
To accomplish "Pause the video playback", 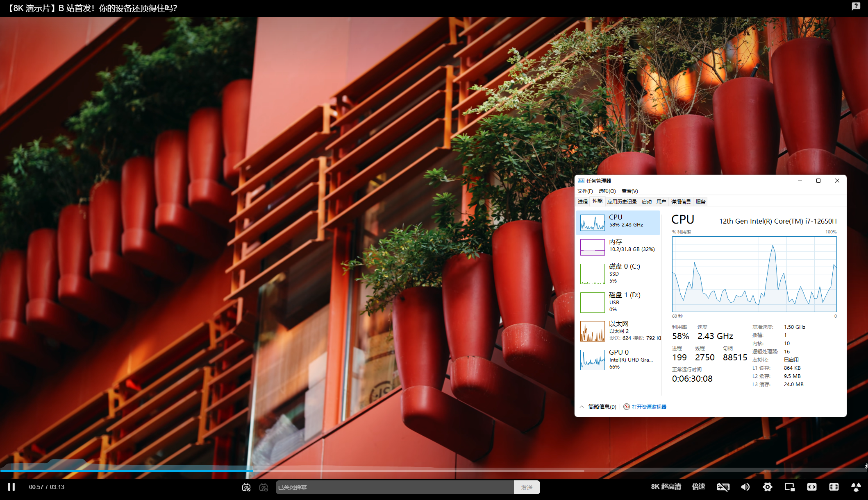I will 11,487.
